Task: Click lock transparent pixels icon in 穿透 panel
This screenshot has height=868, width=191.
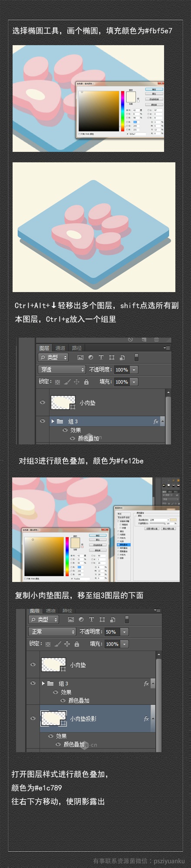Action: [x=57, y=382]
